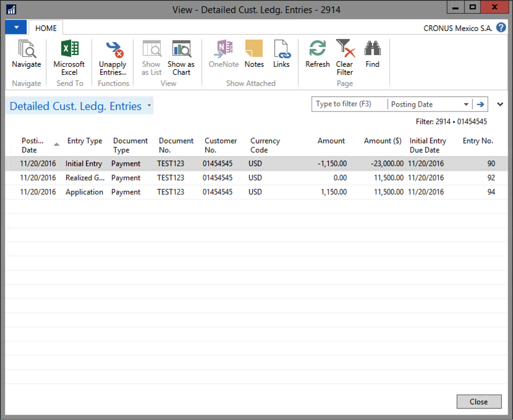Launch Unapply Entries function

pyautogui.click(x=113, y=58)
